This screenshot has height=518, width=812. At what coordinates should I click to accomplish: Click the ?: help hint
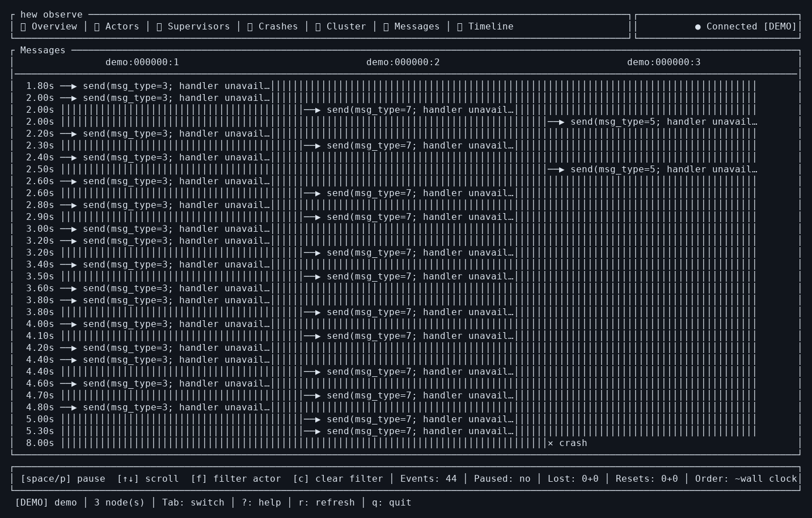(x=261, y=503)
